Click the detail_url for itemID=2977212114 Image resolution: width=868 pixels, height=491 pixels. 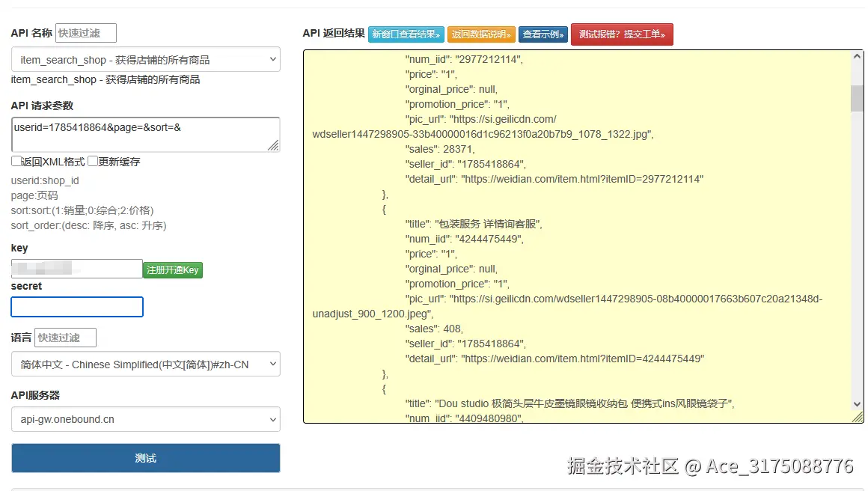tap(554, 179)
